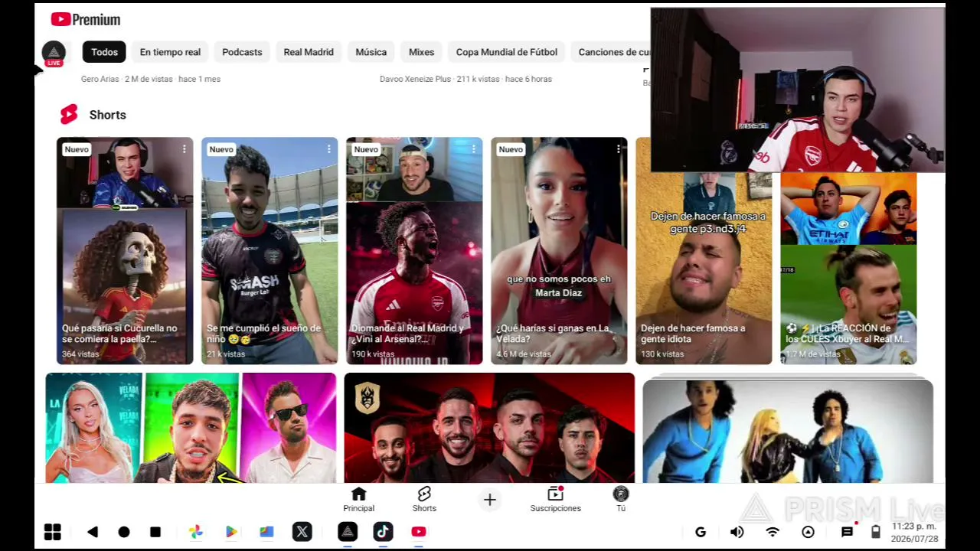Play the '¿Qué harías si ganas' Velada short
The height and width of the screenshot is (551, 980).
559,251
